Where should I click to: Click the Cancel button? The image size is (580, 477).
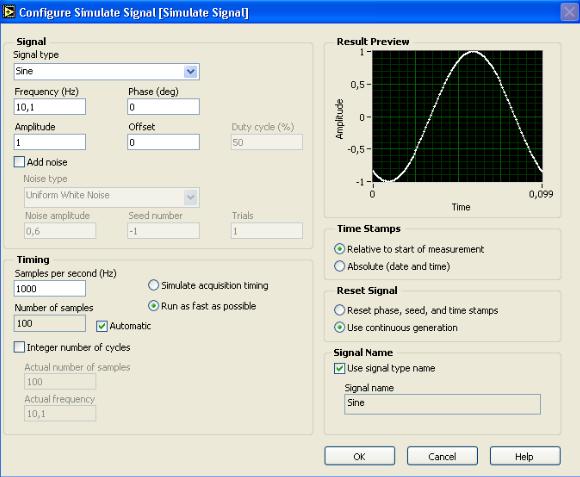[442, 456]
